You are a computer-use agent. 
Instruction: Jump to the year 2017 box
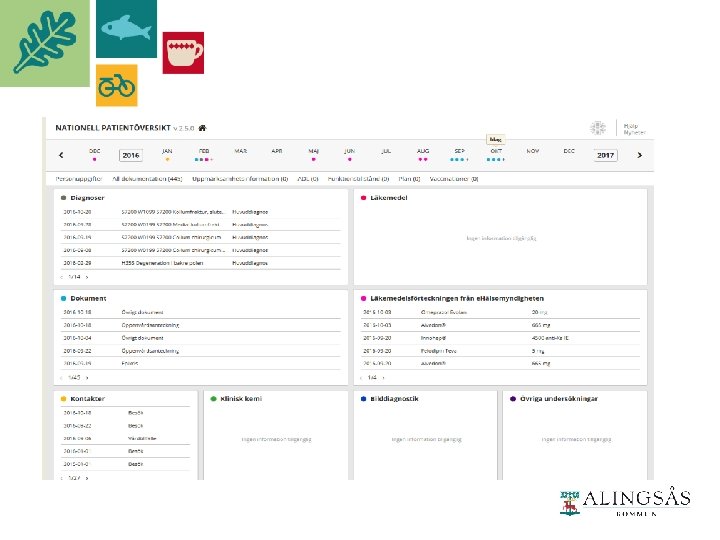[605, 155]
